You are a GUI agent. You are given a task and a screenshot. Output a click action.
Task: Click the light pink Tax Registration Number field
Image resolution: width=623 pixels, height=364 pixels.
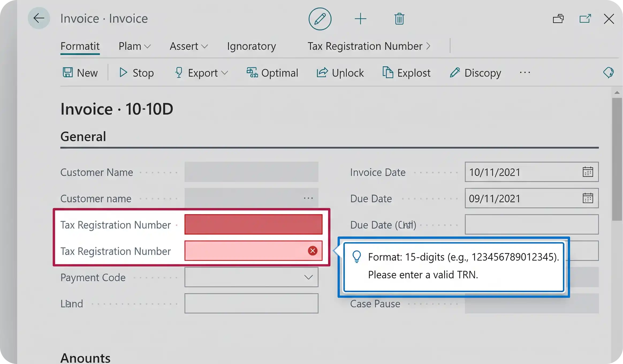point(253,251)
